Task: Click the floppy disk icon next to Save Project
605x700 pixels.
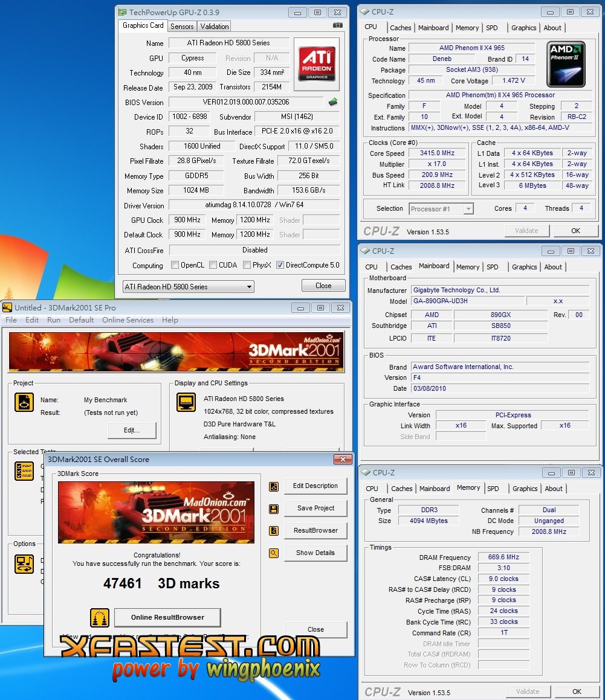Action: point(274,509)
